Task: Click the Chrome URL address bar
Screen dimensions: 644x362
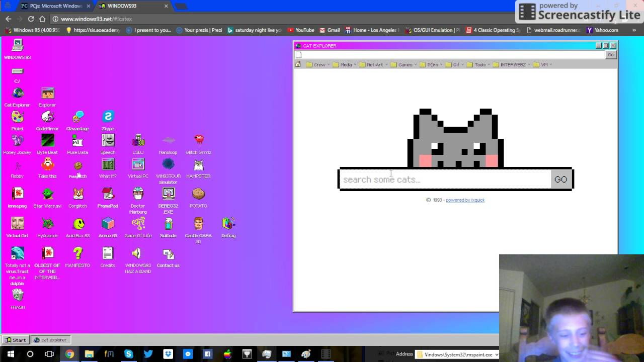Action: pyautogui.click(x=282, y=19)
